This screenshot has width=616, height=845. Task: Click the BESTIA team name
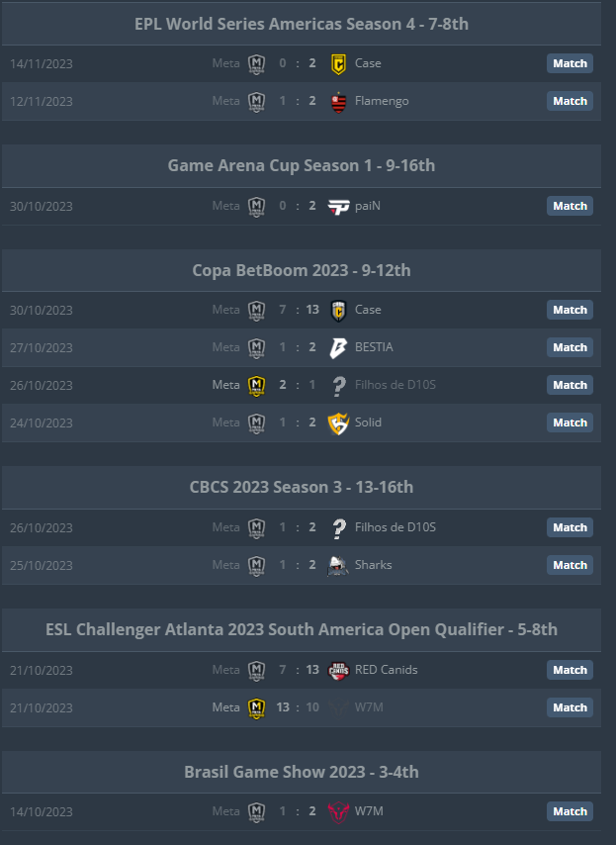(374, 347)
